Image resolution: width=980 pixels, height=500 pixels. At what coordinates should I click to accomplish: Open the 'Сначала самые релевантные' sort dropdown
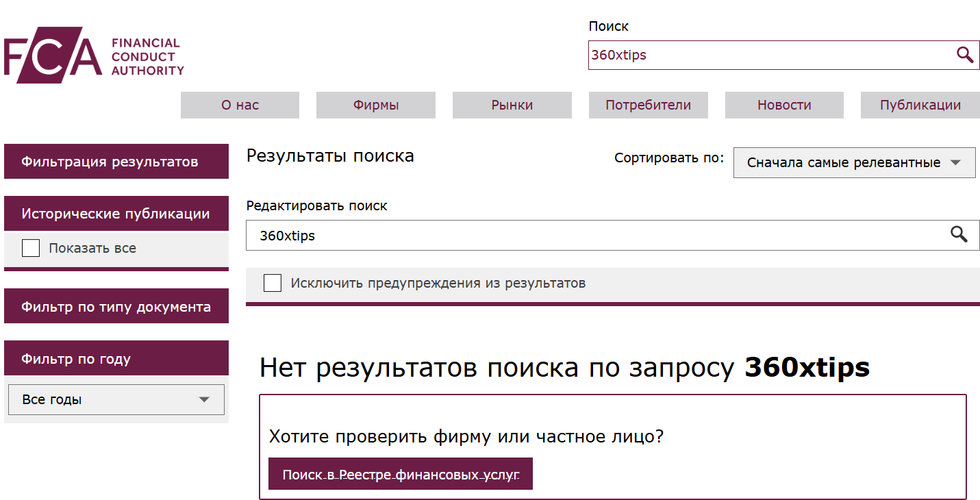tap(854, 162)
